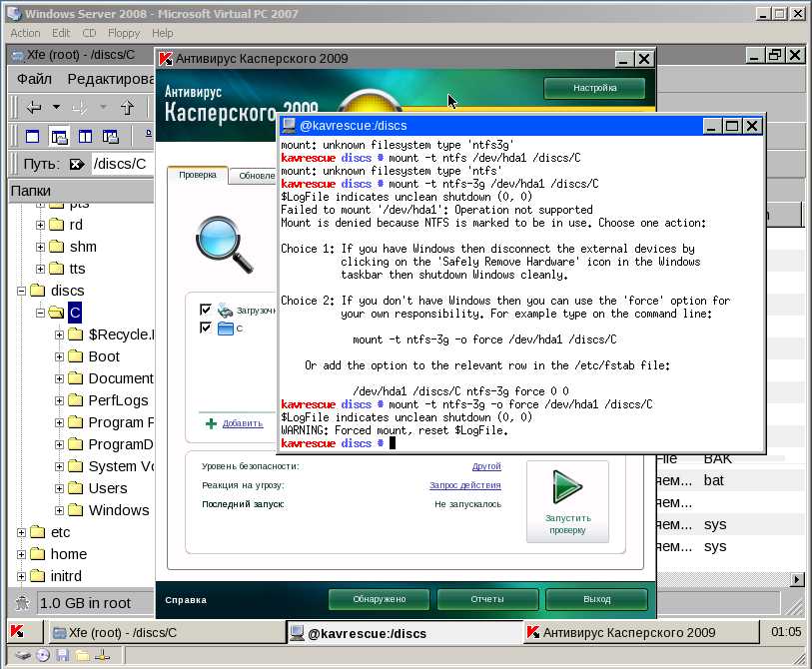Viewport: 812px width, 669px height.
Task: Click the Kaspersky K start button in taskbar
Action: pos(17,632)
